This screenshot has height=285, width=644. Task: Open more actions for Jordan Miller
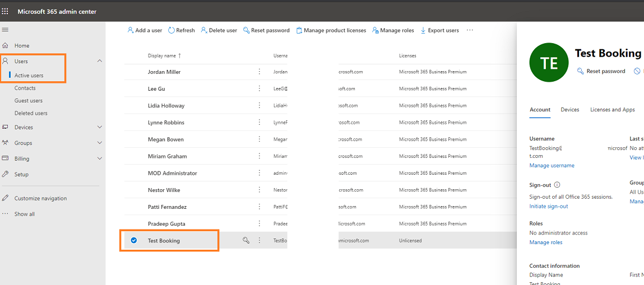(x=259, y=72)
